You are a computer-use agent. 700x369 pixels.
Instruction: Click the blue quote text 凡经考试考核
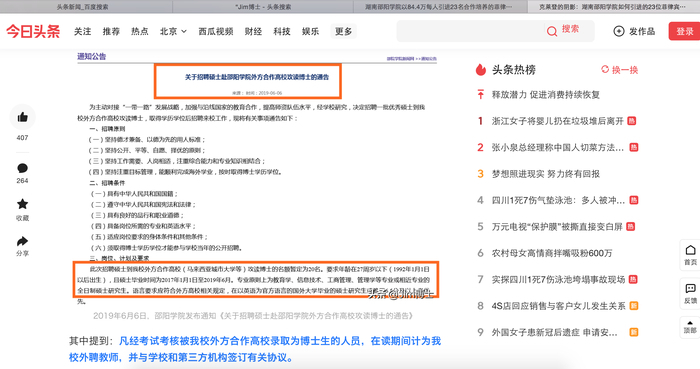coord(255,349)
